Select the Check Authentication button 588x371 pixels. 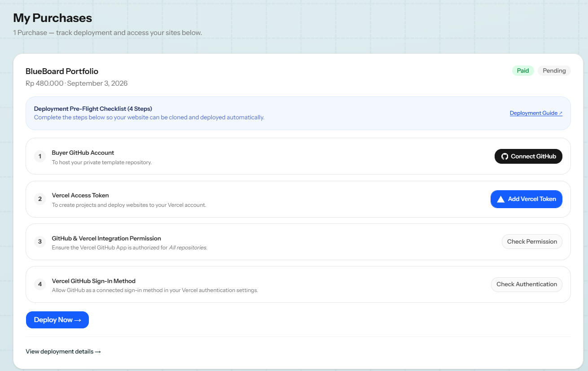527,284
